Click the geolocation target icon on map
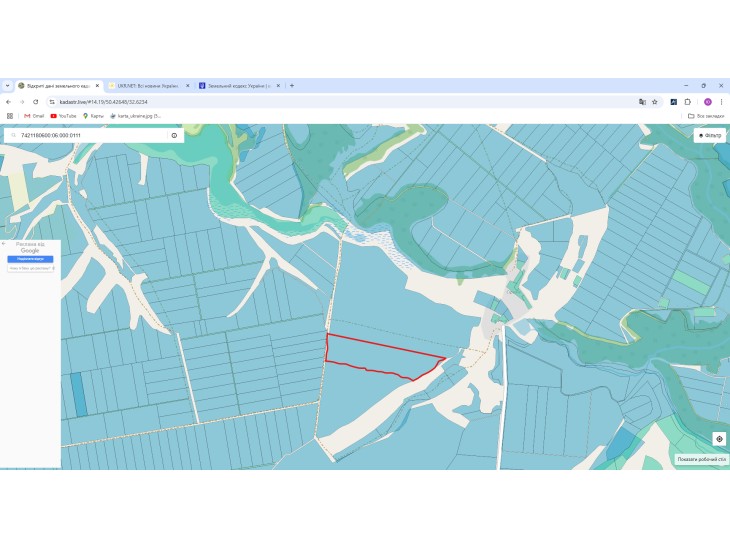The image size is (730, 547). [x=719, y=439]
